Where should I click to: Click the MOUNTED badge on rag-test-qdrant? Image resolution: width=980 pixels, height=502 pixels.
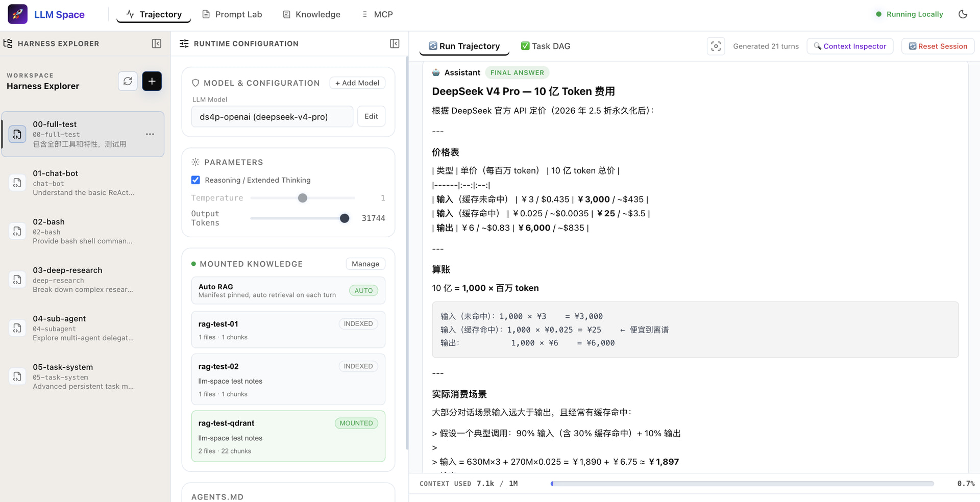(x=356, y=423)
